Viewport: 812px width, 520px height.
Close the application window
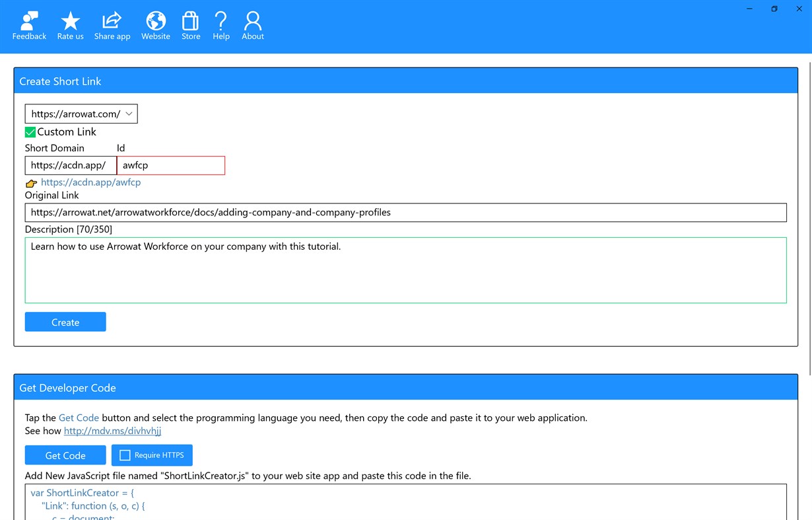[x=799, y=9]
